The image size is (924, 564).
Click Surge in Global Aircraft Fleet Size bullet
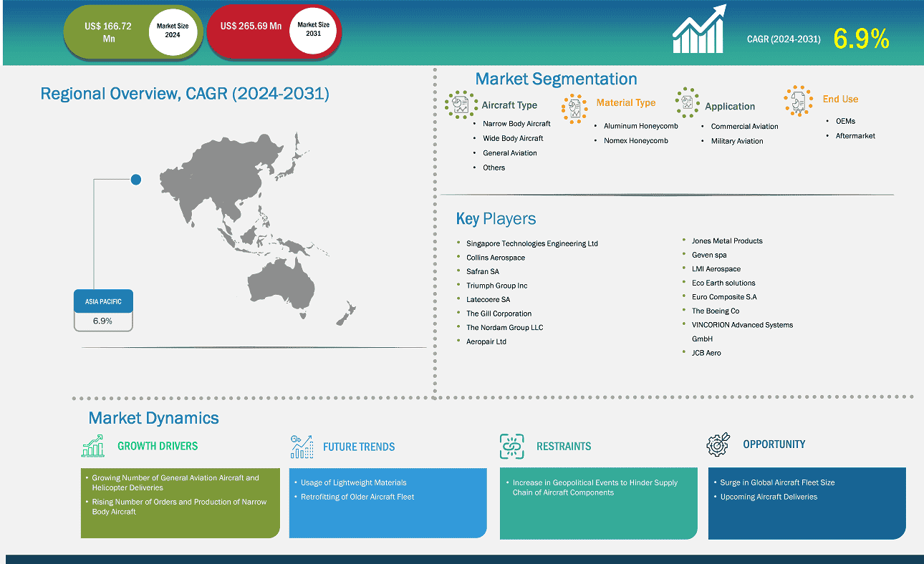[x=777, y=482]
